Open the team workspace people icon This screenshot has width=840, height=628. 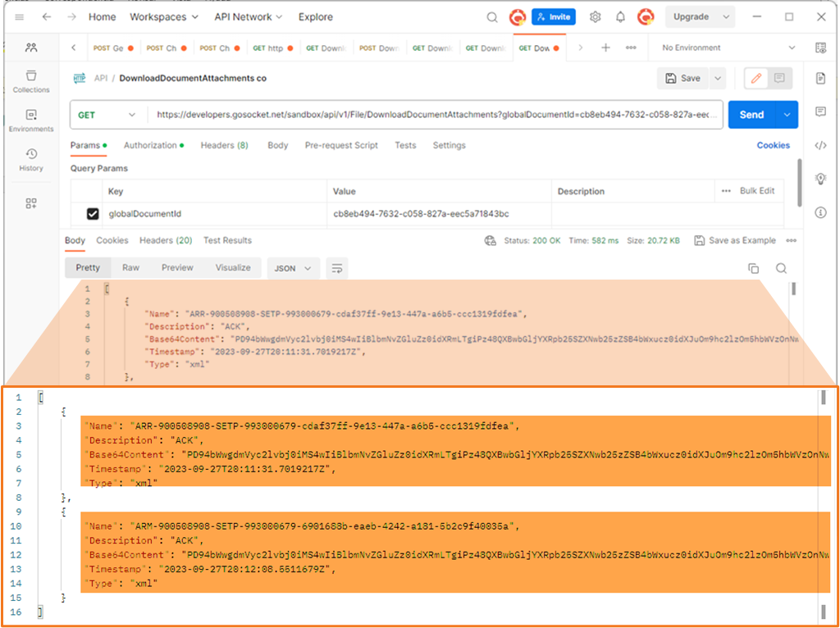click(31, 48)
